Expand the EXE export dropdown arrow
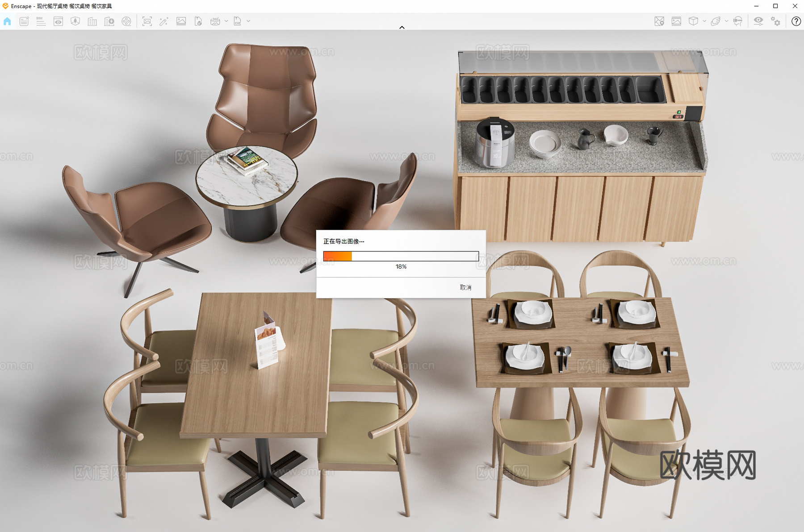Viewport: 804px width, 532px height. pos(249,21)
